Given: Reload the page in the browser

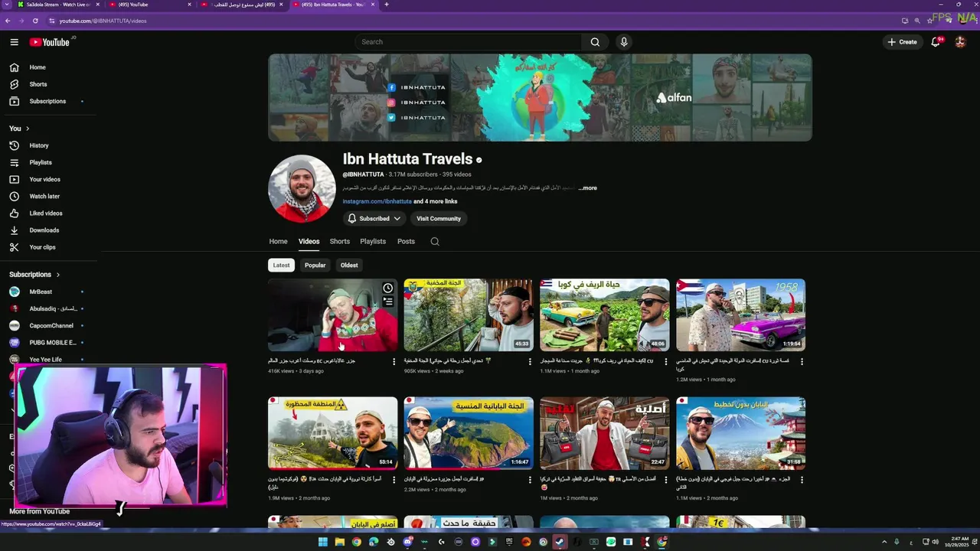Looking at the screenshot, I should coord(34,21).
